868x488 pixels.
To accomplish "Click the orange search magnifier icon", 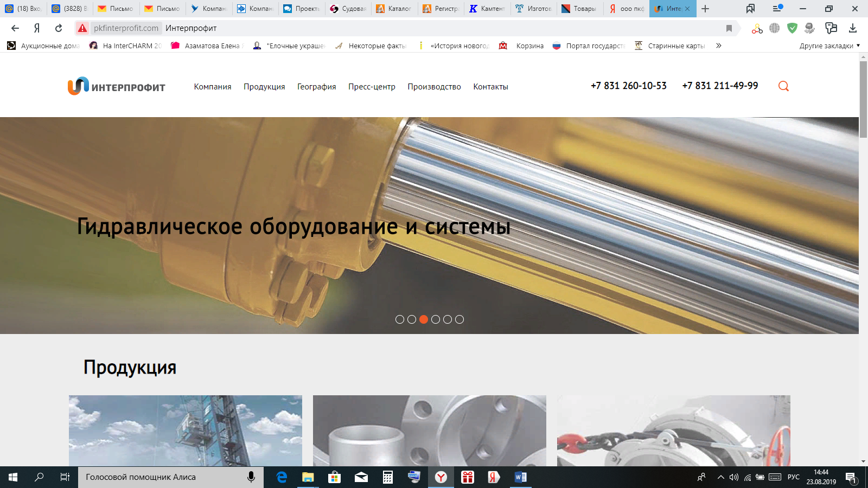I will (x=783, y=86).
